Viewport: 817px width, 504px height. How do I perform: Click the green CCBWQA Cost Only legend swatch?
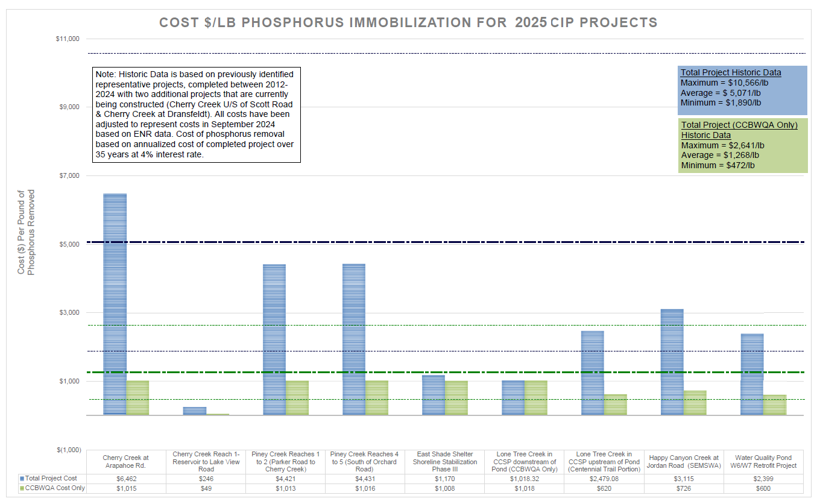point(22,488)
